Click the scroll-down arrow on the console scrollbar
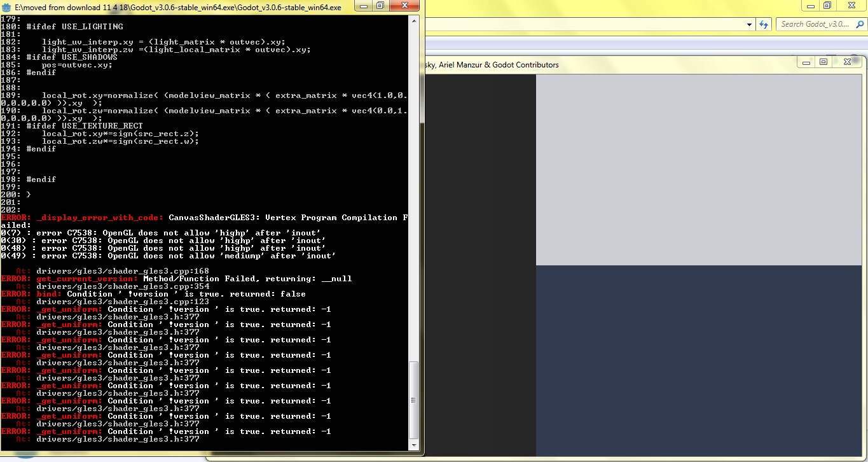868x462 pixels. 415,445
